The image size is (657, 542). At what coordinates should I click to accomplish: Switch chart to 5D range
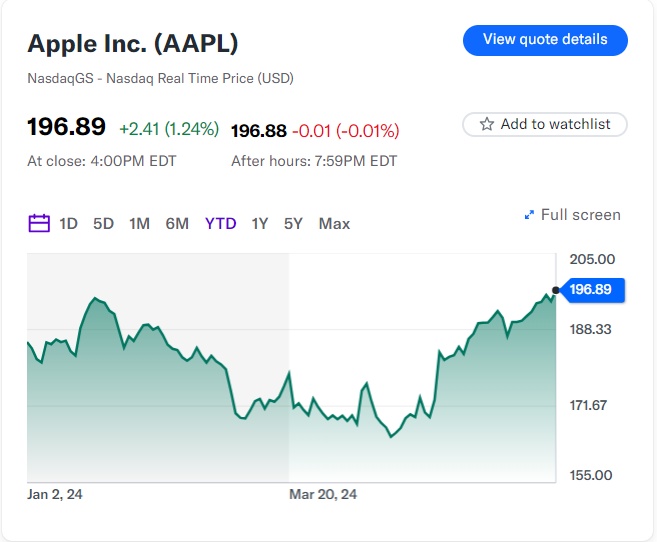pos(103,224)
